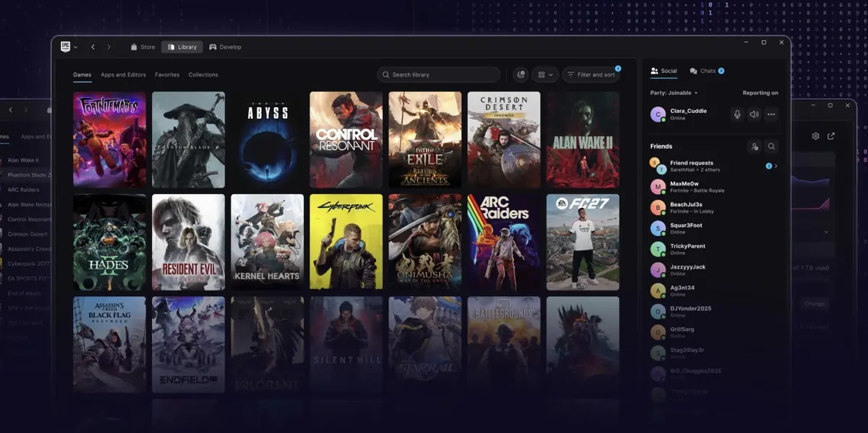The height and width of the screenshot is (433, 868).
Task: Click the back arrow in the left background window
Action: click(10, 110)
